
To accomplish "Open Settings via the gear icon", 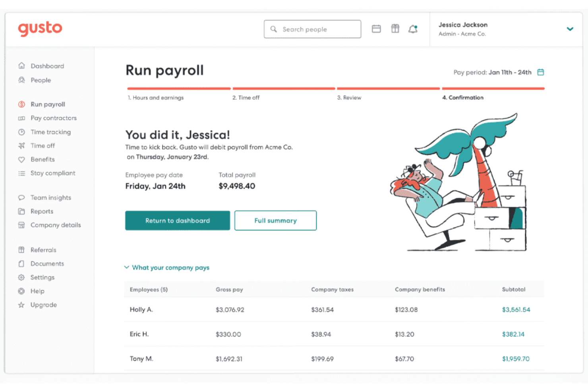I will coord(22,277).
